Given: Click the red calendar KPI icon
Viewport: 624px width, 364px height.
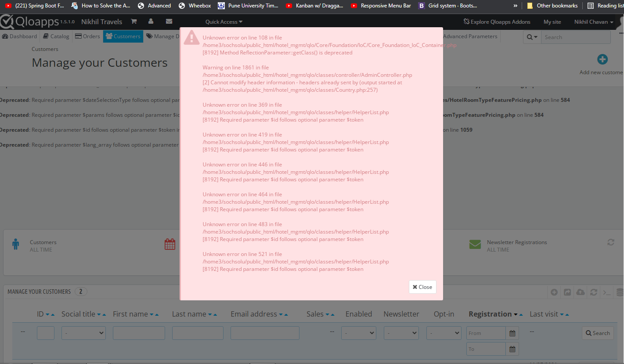Looking at the screenshot, I should [170, 244].
